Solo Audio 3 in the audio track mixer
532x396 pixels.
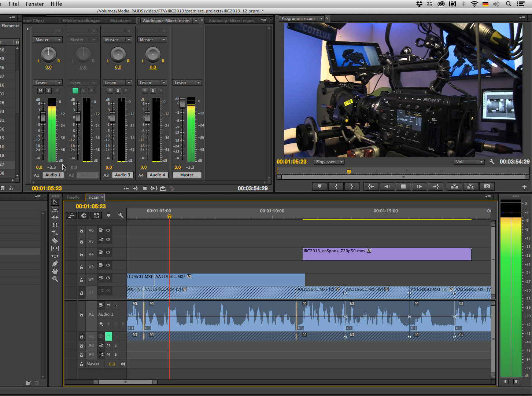point(118,91)
